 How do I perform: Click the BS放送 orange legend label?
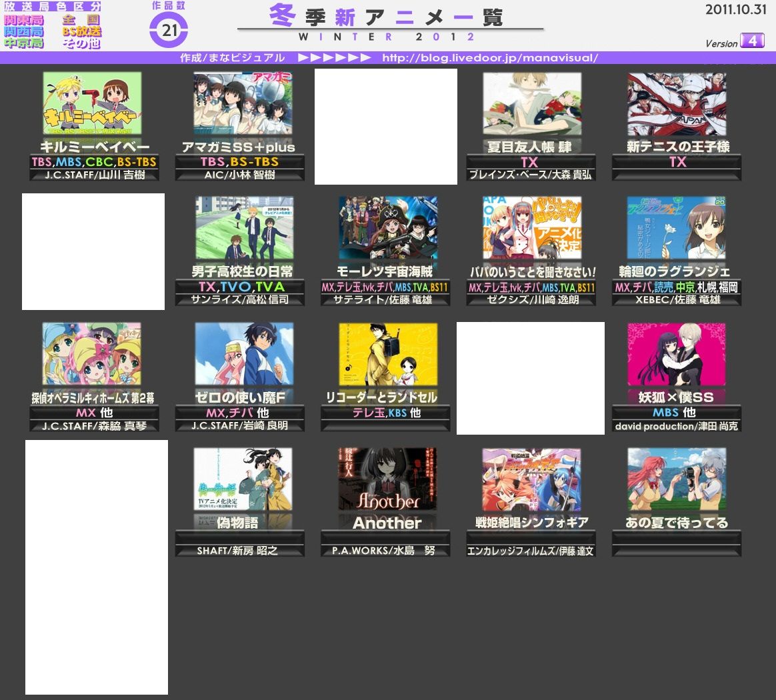[x=81, y=32]
